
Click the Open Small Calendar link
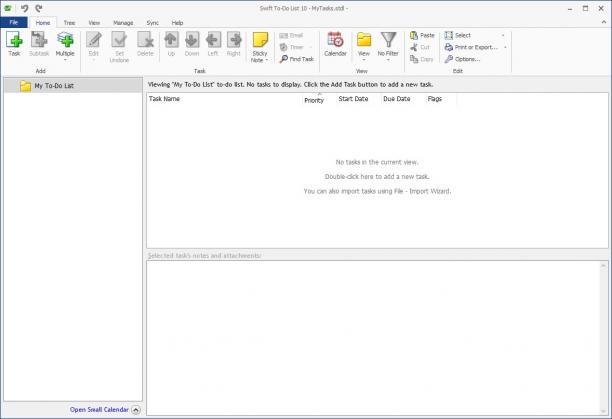point(99,410)
